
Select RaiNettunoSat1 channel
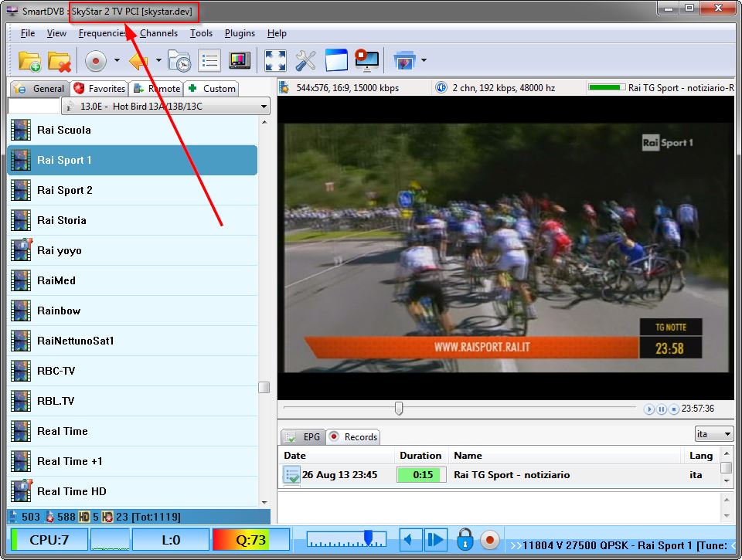tap(132, 341)
